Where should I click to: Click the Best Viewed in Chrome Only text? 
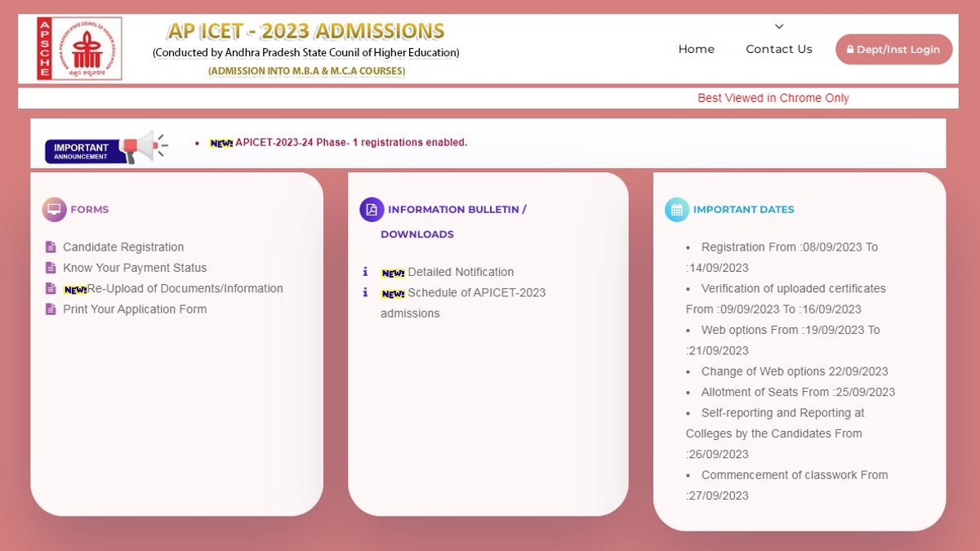[x=773, y=98]
